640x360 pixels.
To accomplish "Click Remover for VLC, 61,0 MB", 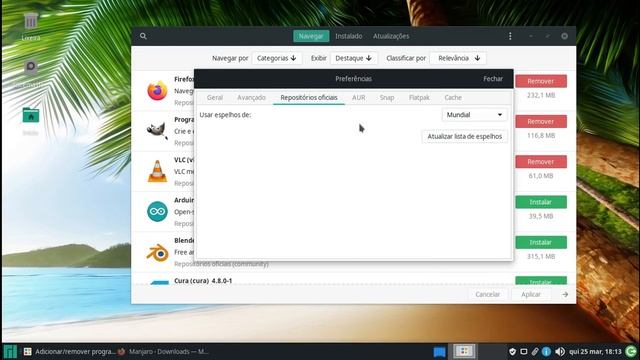I will (x=541, y=162).
